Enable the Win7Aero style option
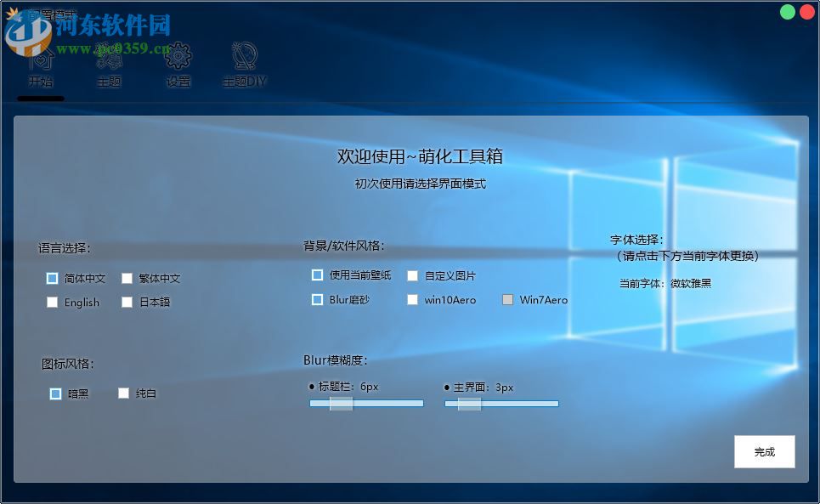The image size is (820, 504). [x=507, y=299]
